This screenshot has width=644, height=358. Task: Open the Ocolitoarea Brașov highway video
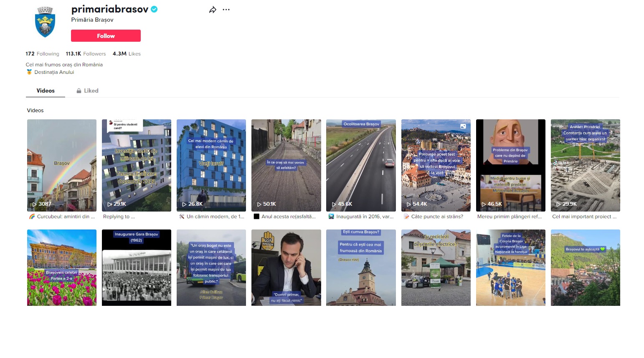tap(361, 165)
